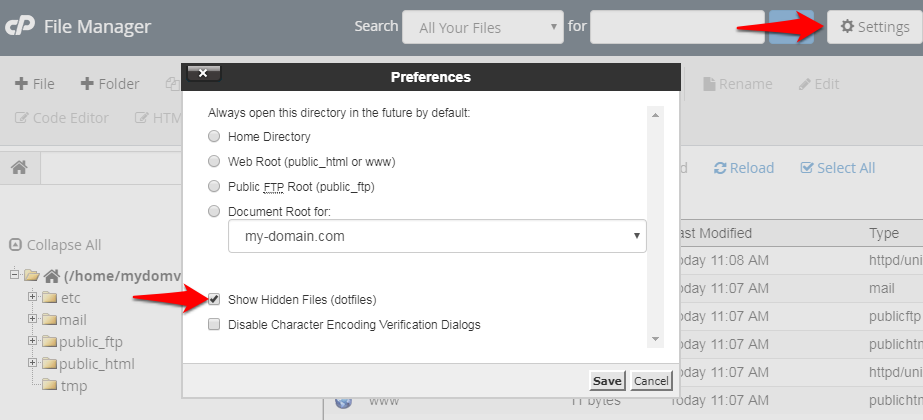Close Preferences dialog with the X button
923x420 pixels.
pyautogui.click(x=203, y=74)
